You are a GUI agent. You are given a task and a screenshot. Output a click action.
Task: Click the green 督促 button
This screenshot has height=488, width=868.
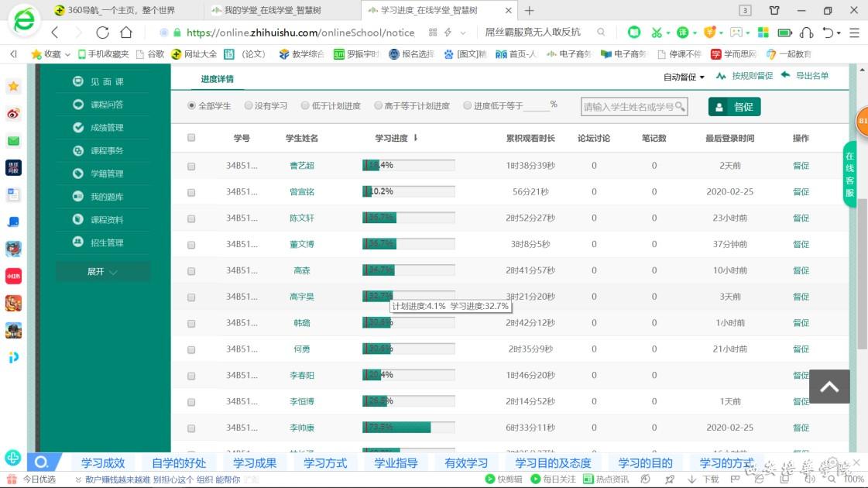click(x=734, y=107)
